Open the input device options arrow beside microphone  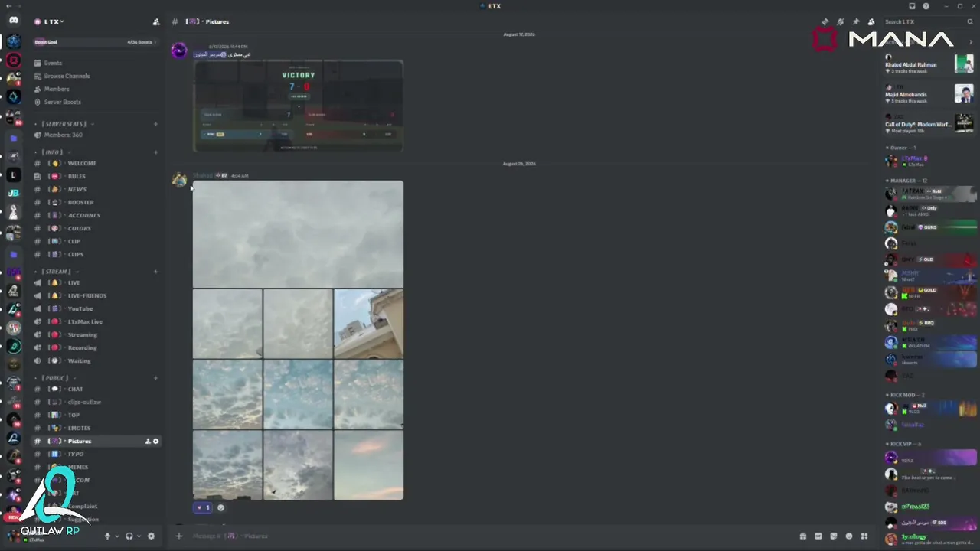[x=116, y=536]
